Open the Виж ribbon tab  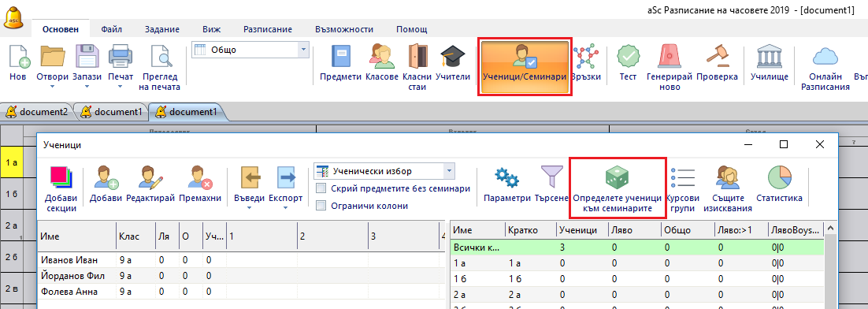tap(212, 29)
